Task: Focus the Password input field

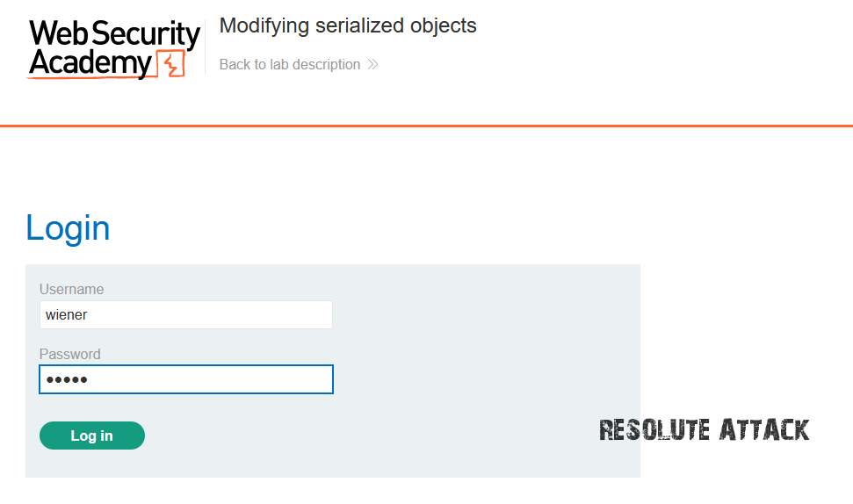Action: click(185, 379)
